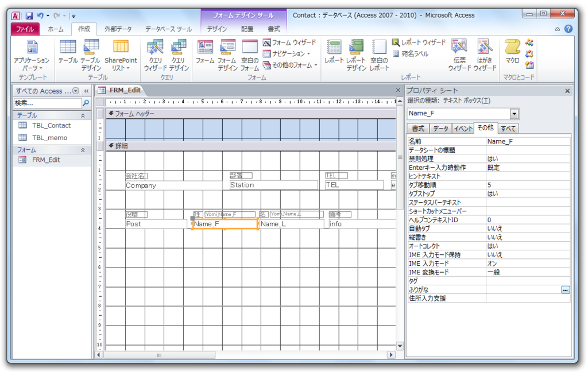This screenshot has height=372, width=588.
Task: Create a new Table
Action: click(68, 52)
